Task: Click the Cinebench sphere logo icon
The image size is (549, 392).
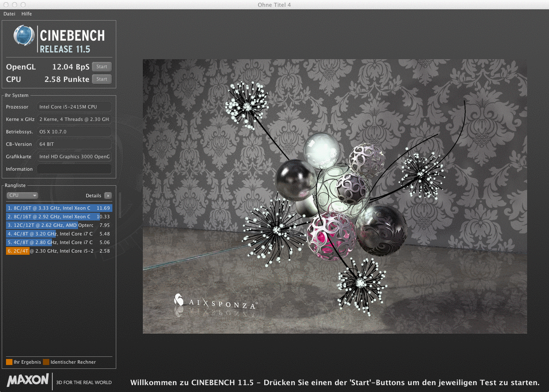Action: [24, 36]
